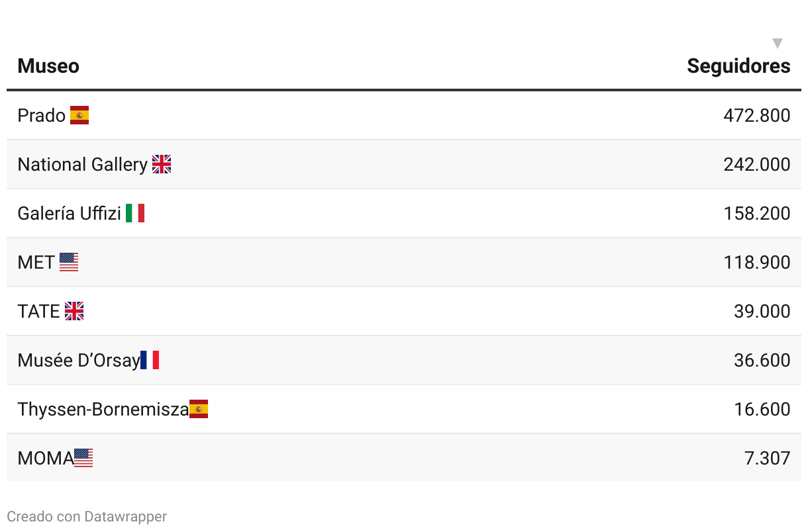Click the Thyssen-Bornemisza museum name
Image resolution: width=808 pixels, height=532 pixels.
click(103, 409)
